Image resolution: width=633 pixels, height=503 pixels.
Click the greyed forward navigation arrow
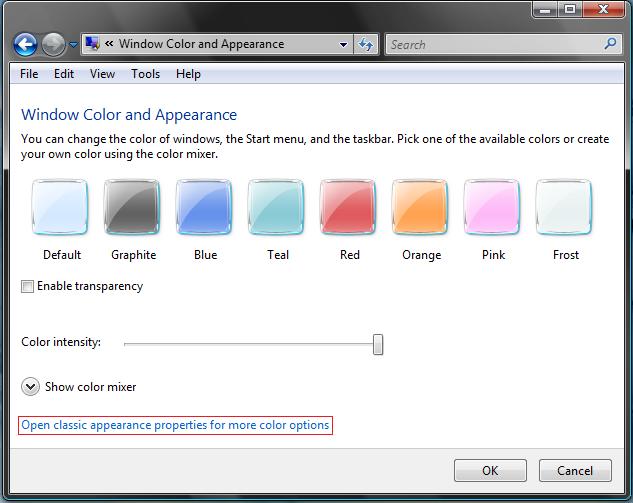point(53,44)
